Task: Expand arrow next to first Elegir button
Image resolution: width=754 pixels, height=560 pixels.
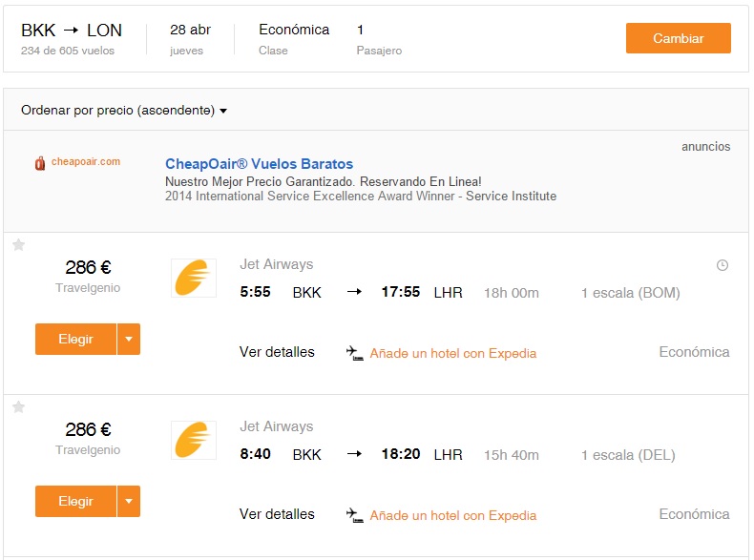Action: coord(129,339)
